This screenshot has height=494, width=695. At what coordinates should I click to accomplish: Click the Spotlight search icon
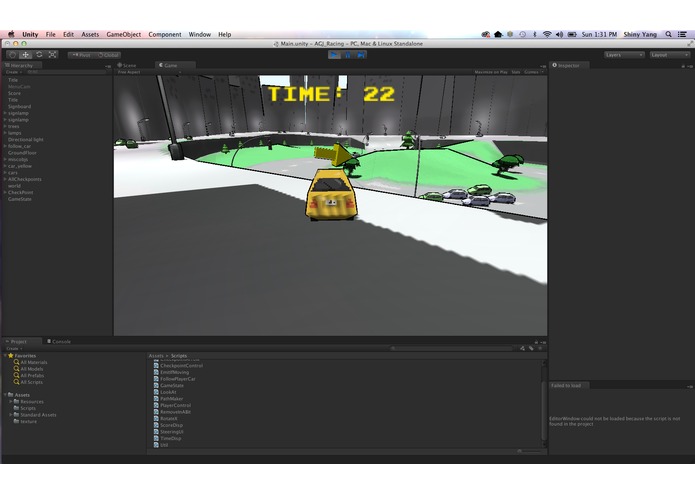point(668,34)
